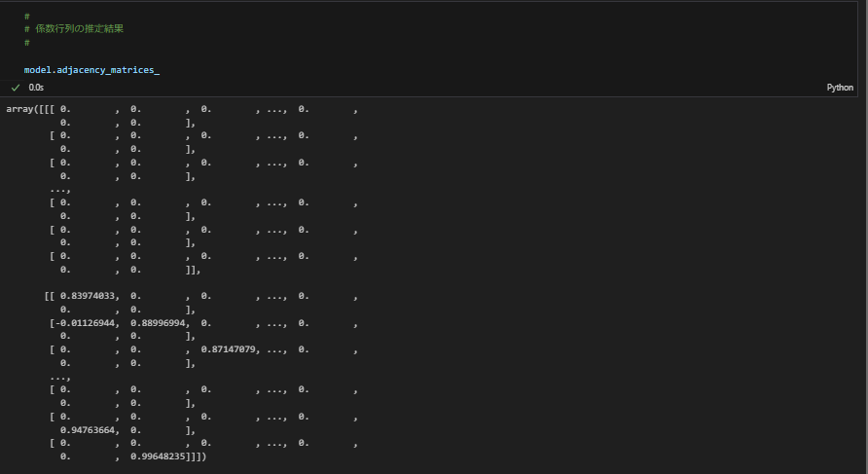The height and width of the screenshot is (474, 868).
Task: Click the Python language mode label
Action: click(x=840, y=87)
